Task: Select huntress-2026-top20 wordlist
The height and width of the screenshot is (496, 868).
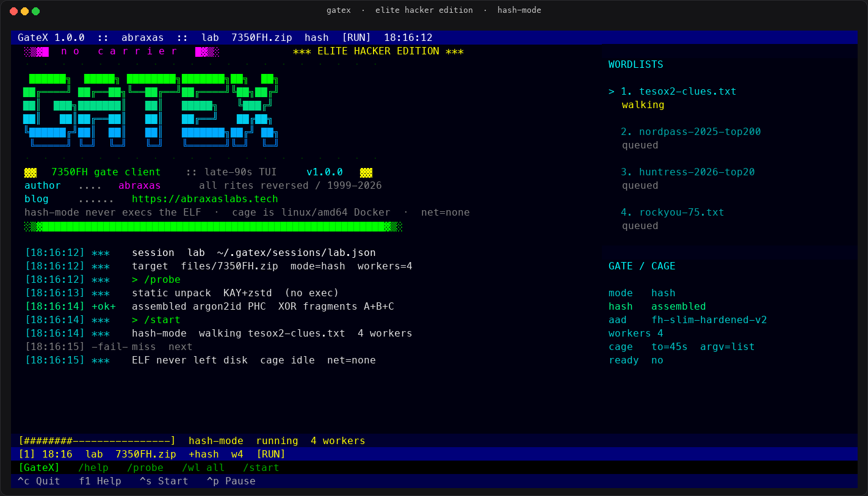Action: [x=696, y=172]
